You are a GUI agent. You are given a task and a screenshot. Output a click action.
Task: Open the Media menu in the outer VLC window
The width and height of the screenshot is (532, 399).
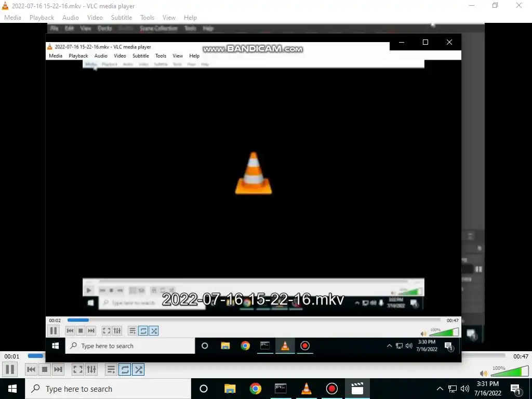click(x=13, y=18)
